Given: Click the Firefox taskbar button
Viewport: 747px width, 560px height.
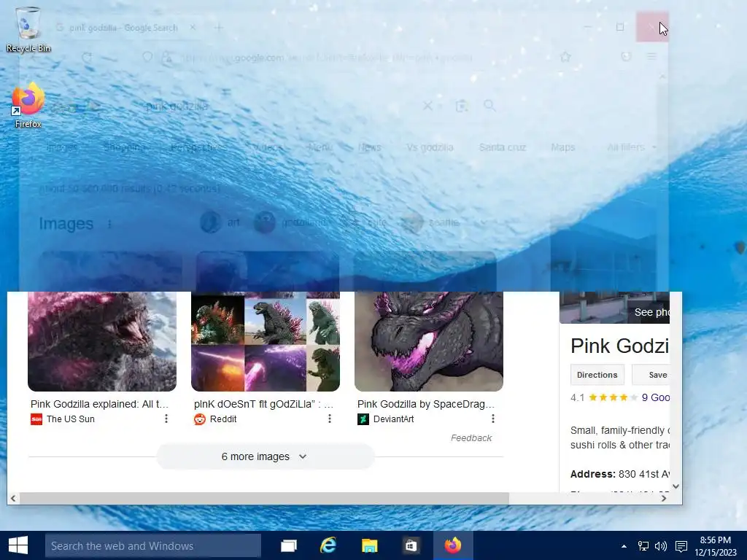Looking at the screenshot, I should pos(453,545).
